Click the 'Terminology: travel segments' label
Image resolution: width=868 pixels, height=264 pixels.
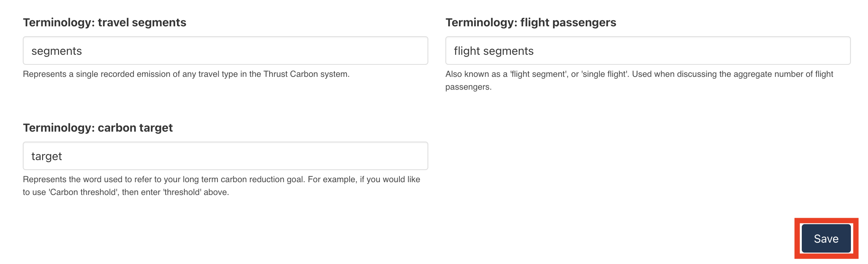(104, 22)
